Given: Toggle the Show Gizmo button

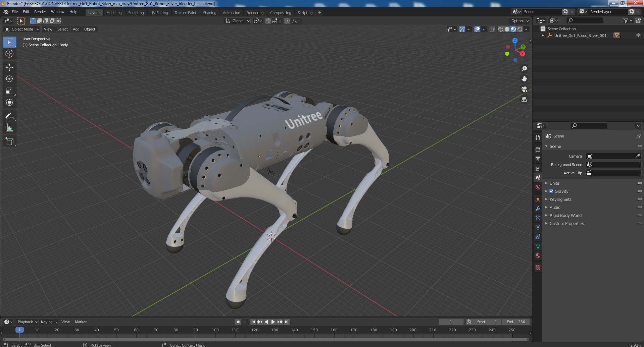Looking at the screenshot, I should (x=462, y=29).
